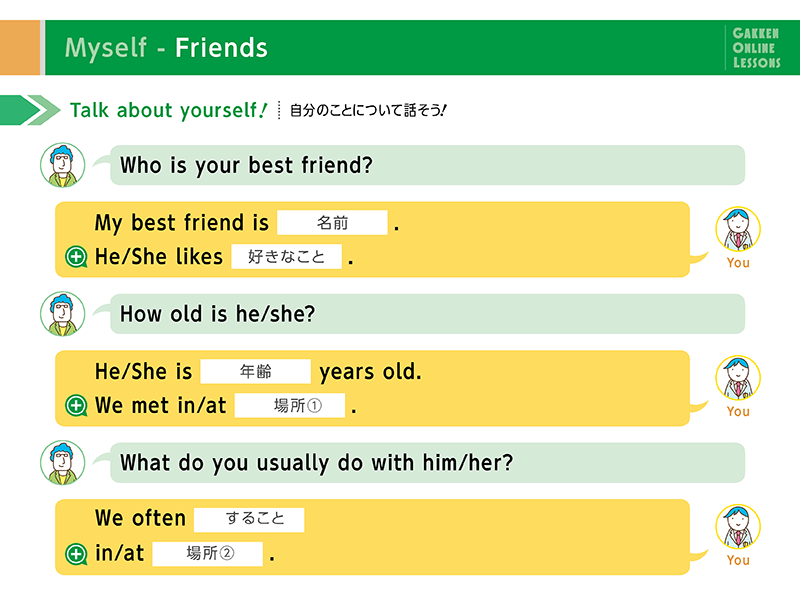
Task: Click the teacher avatar beside the "usually do" question
Action: [x=62, y=463]
